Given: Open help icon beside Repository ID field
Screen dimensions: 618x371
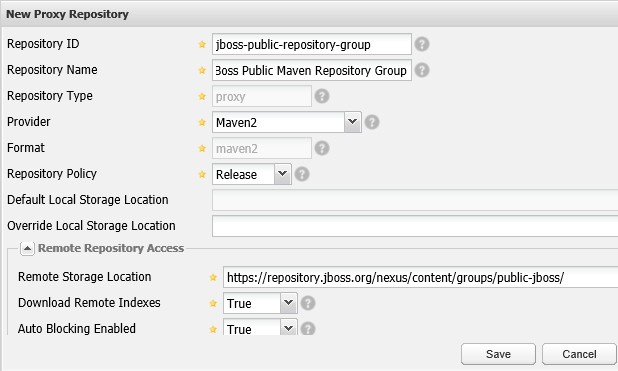Looking at the screenshot, I should [422, 44].
